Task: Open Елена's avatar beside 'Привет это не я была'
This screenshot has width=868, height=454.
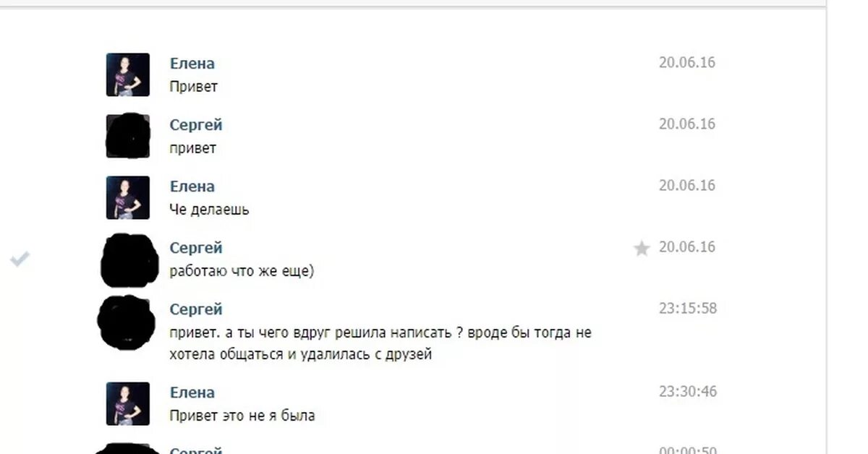Action: (128, 403)
